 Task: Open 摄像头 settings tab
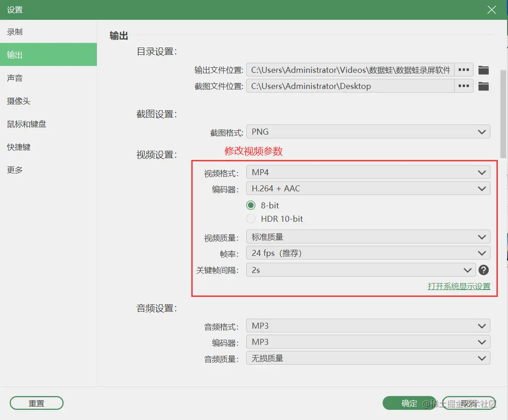[x=48, y=101]
